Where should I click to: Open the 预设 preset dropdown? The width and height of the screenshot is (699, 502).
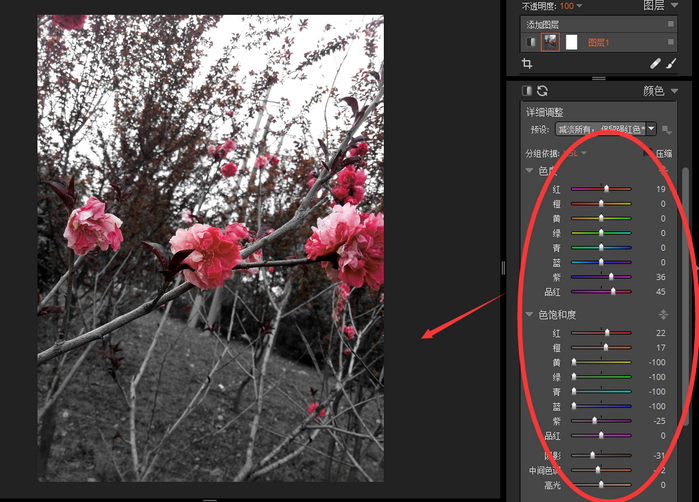(651, 129)
